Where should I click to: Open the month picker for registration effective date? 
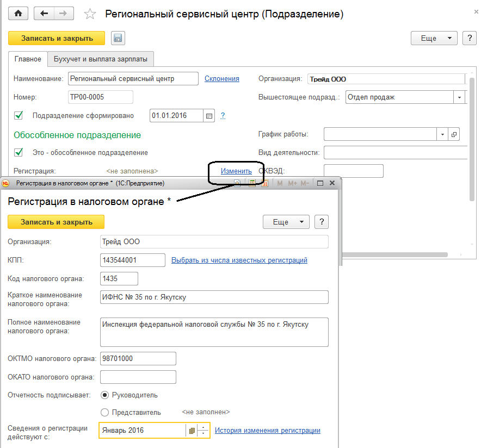[192, 431]
